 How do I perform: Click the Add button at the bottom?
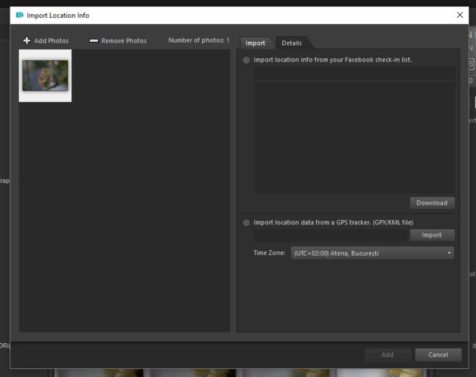tap(387, 355)
